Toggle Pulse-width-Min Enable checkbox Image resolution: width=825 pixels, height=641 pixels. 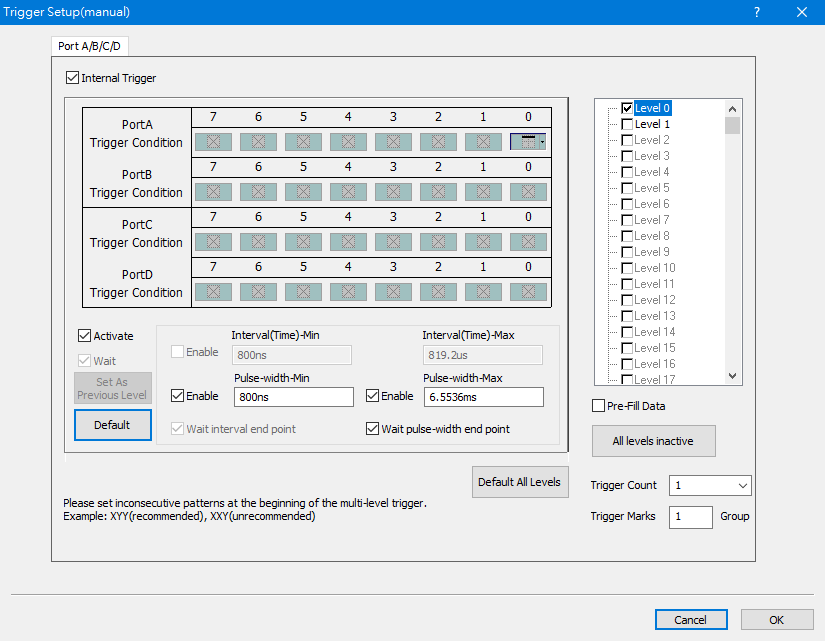click(177, 396)
